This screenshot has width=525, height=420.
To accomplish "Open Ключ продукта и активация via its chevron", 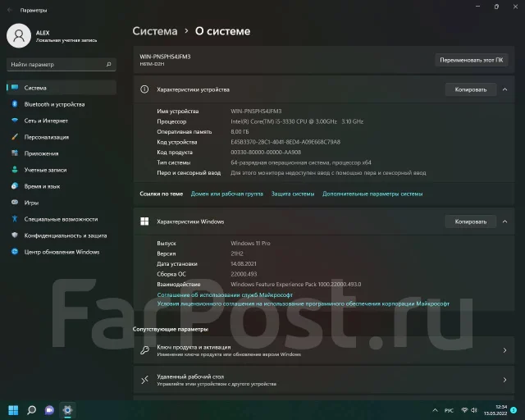I will [505, 350].
